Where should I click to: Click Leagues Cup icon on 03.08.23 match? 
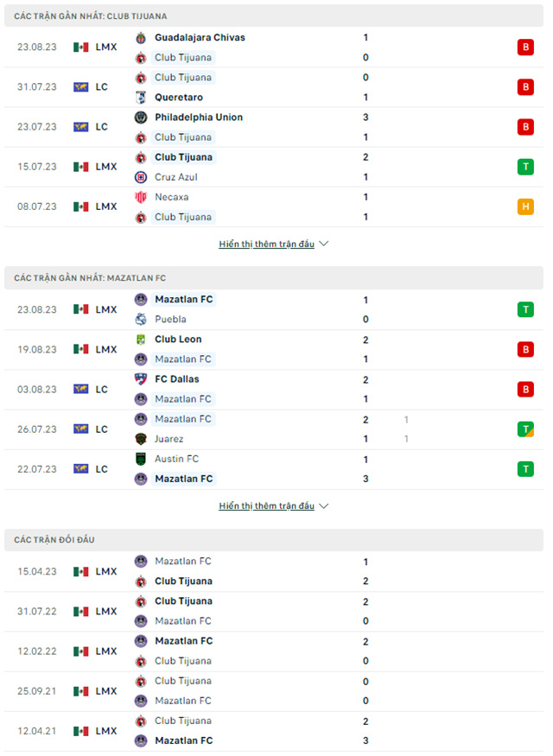(81, 390)
